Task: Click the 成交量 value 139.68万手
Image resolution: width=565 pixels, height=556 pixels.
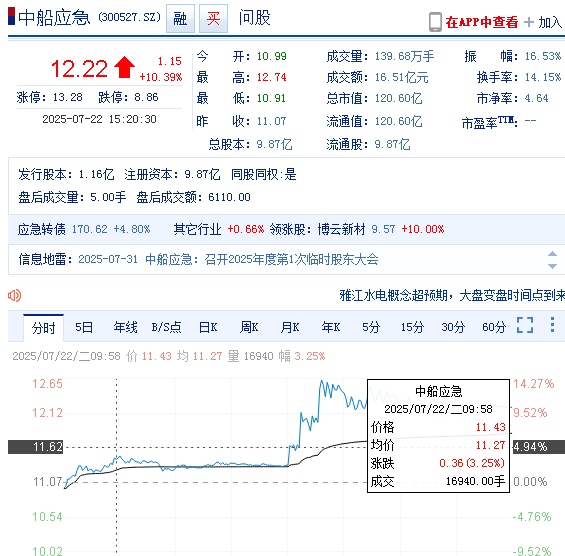Action: point(404,56)
